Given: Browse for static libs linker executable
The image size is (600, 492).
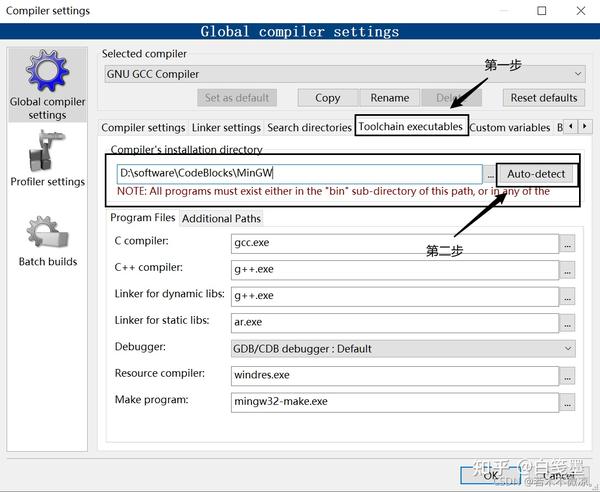Looking at the screenshot, I should coord(567,323).
